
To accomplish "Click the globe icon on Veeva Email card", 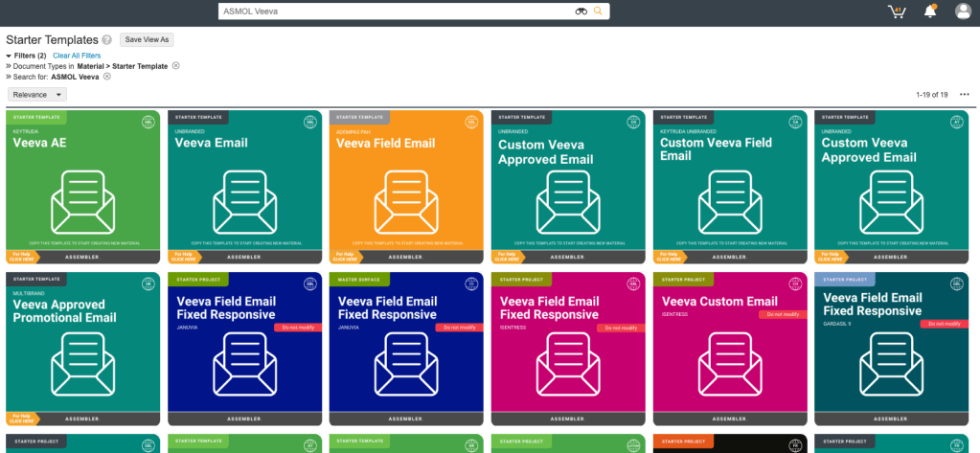I will [x=309, y=122].
